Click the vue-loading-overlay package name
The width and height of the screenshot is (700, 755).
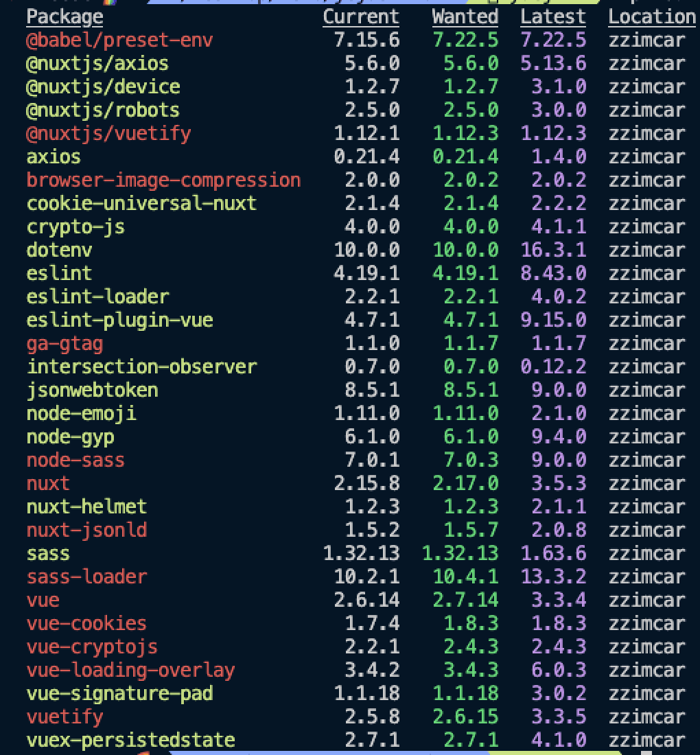(x=130, y=670)
